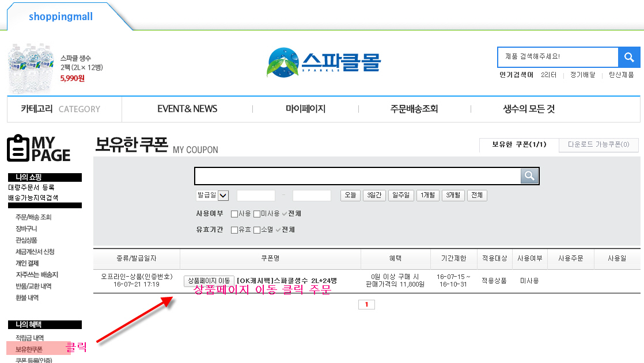The height and width of the screenshot is (363, 644).
Task: Open the 마이페이지 menu
Action: click(305, 109)
